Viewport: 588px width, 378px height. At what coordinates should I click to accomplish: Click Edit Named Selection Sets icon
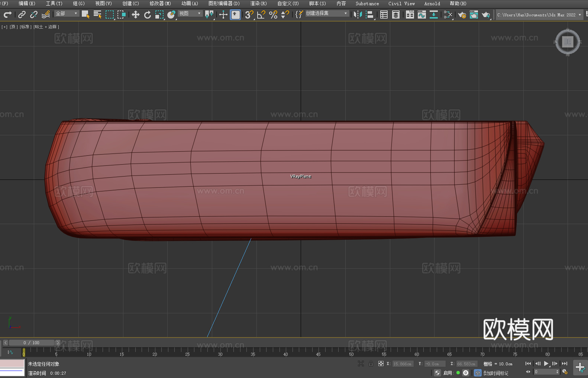[x=299, y=14]
